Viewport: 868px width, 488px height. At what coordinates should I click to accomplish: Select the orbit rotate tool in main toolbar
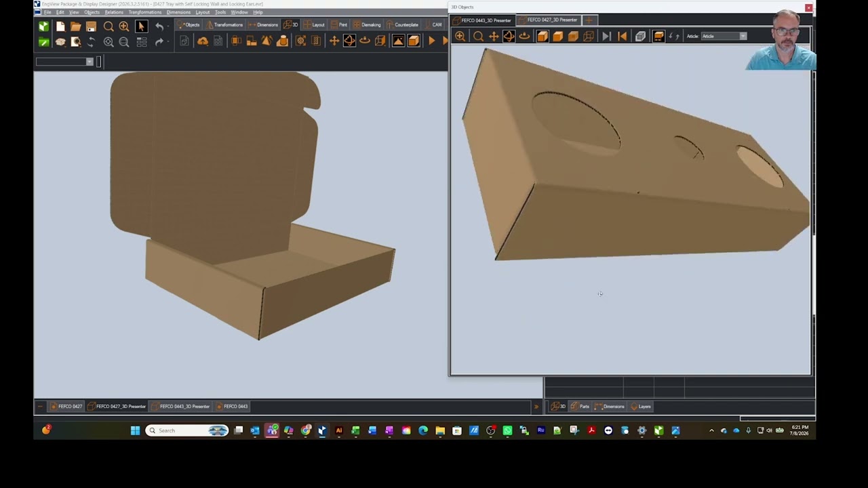(x=349, y=41)
